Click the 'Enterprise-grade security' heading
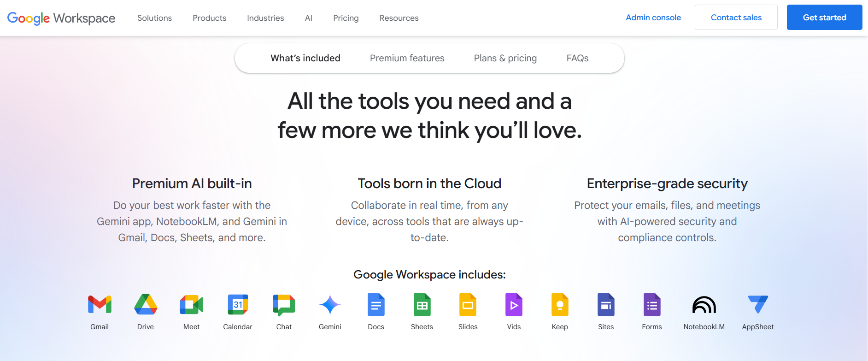The width and height of the screenshot is (868, 361). 667,183
